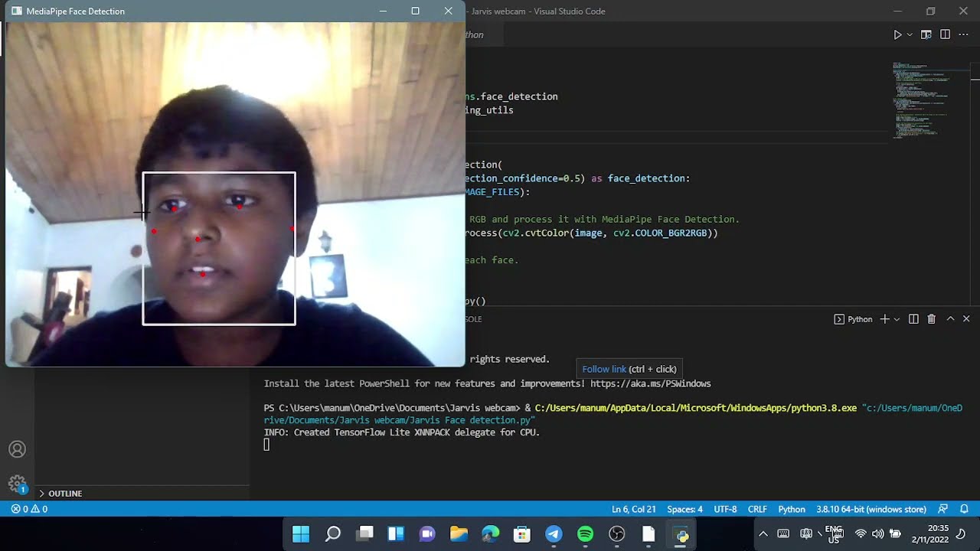The width and height of the screenshot is (980, 551).
Task: Open notifications bell in status bar
Action: coord(965,509)
